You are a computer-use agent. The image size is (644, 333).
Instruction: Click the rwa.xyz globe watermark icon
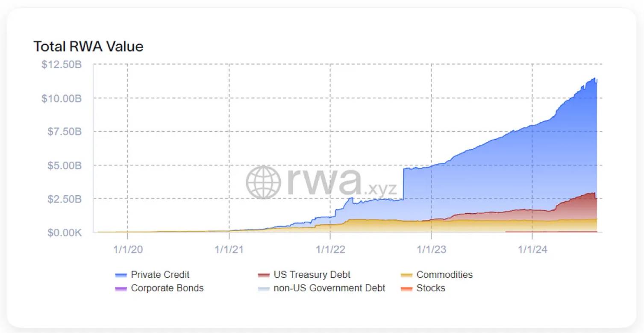(263, 183)
